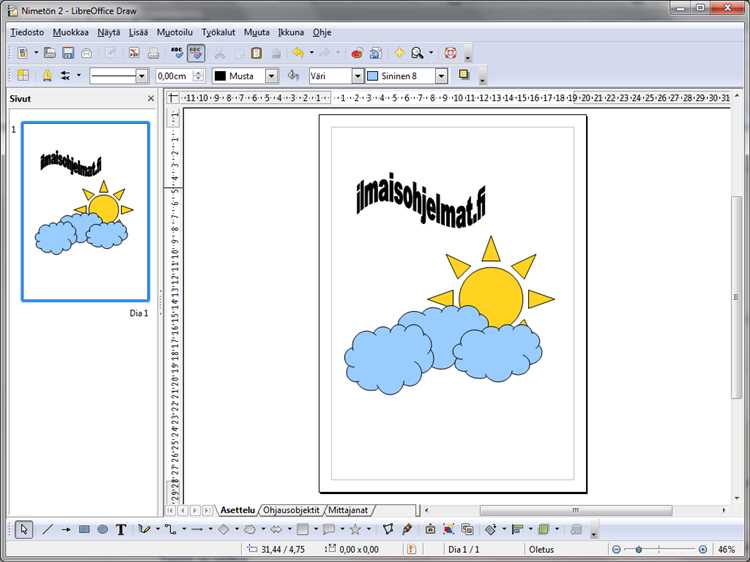Open the Ikkuna menu
Viewport: 750px width, 562px height.
click(291, 33)
